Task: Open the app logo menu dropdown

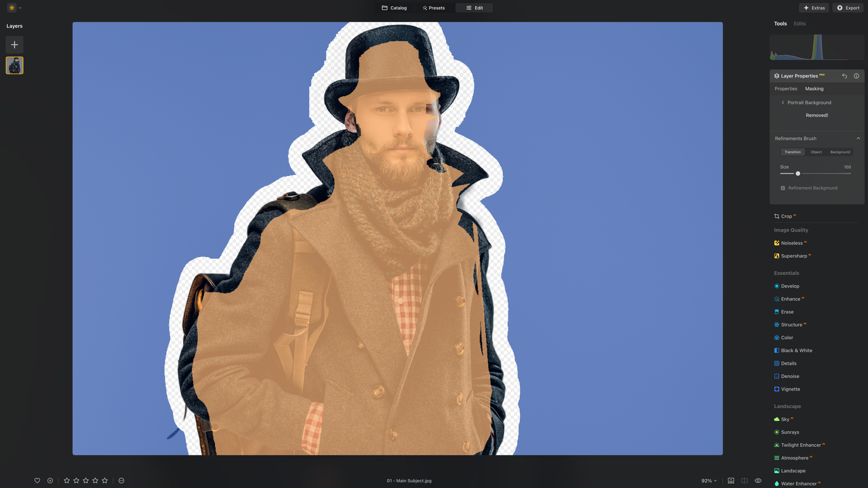Action: pos(14,8)
